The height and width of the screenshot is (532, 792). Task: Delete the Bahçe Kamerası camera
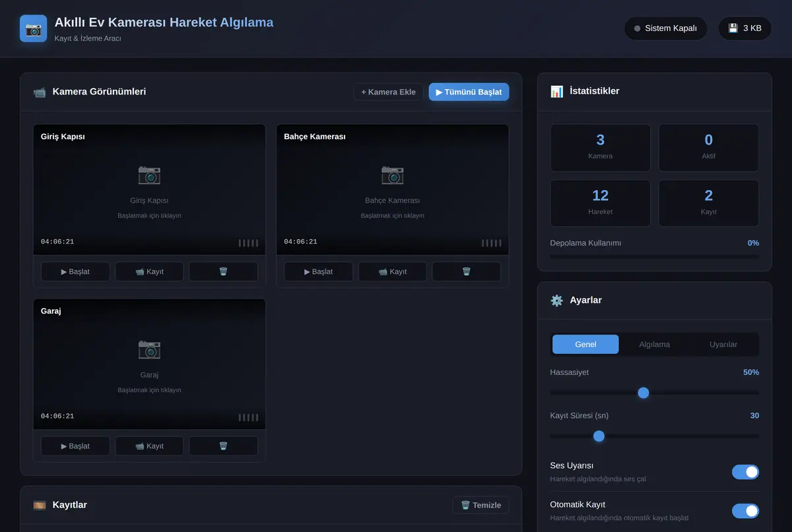pos(467,271)
